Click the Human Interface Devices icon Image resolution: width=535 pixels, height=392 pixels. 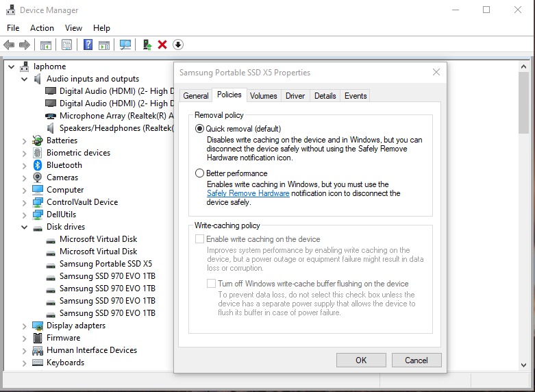tap(38, 350)
